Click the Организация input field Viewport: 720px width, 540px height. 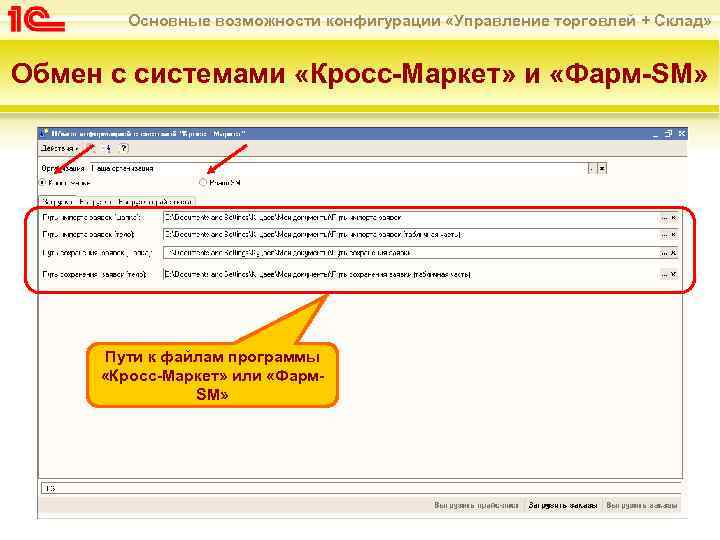[339, 169]
